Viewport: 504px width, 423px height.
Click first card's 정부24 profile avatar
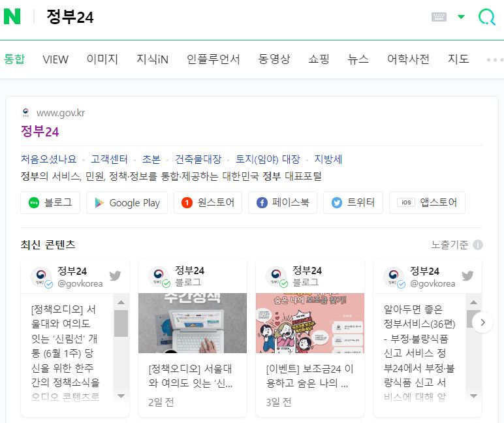[x=41, y=276]
